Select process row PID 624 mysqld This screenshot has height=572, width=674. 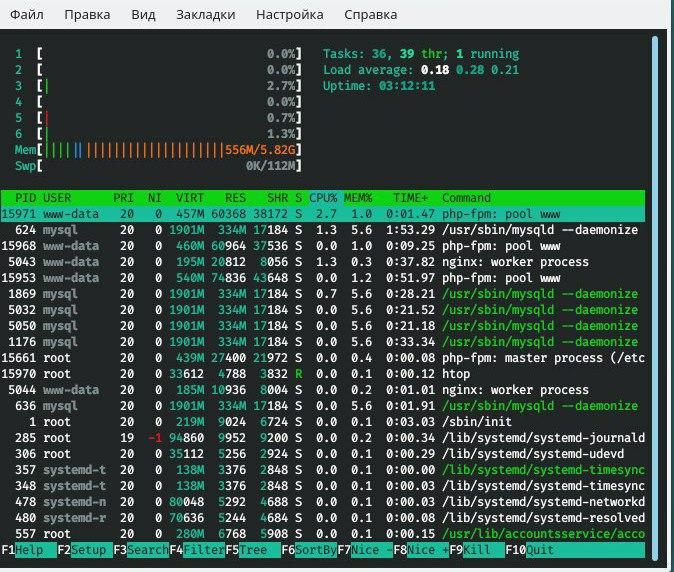click(x=323, y=230)
